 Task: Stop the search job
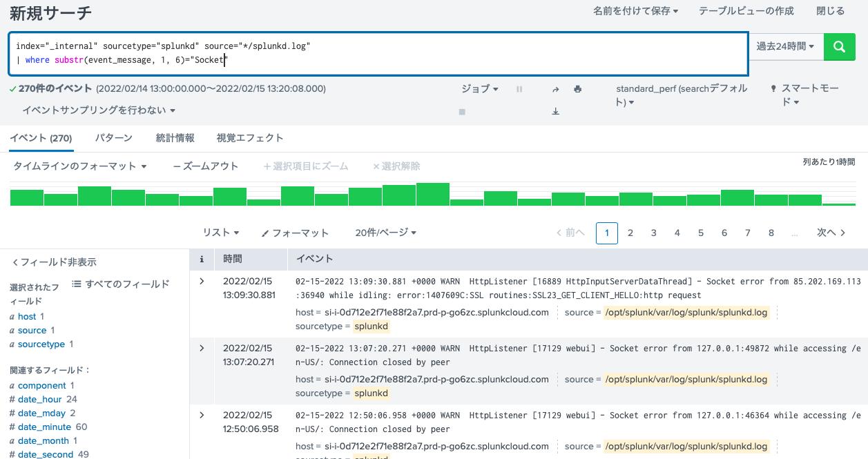pyautogui.click(x=461, y=110)
